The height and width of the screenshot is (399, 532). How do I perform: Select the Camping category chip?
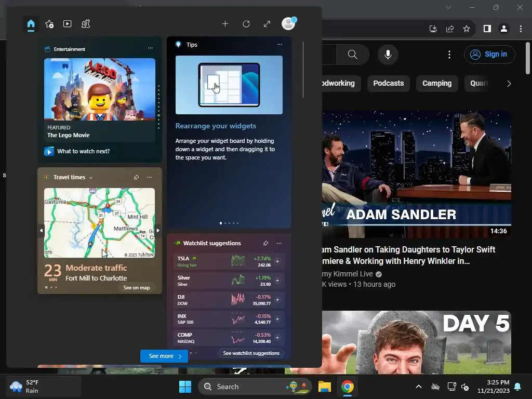pos(436,84)
